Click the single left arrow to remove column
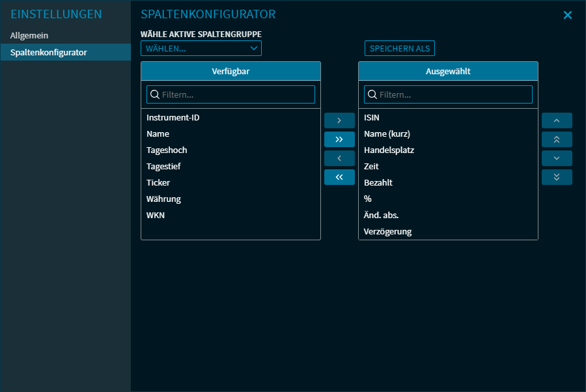This screenshot has width=586, height=392. [x=339, y=158]
